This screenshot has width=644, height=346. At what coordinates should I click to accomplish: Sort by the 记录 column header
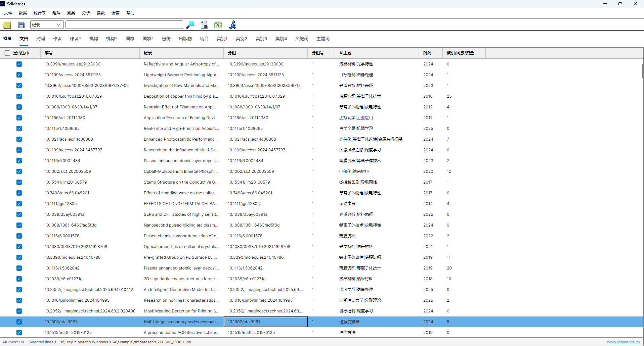point(181,53)
